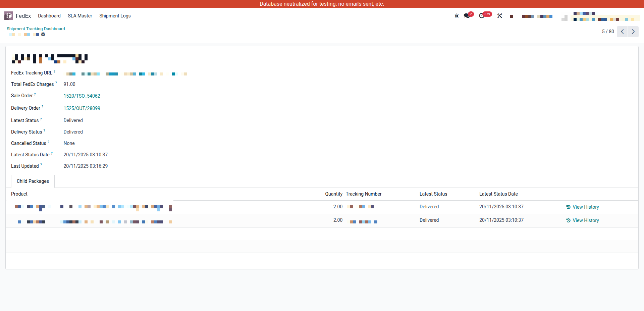Sort by Tracking Number column header
This screenshot has height=311, width=644.
click(364, 194)
